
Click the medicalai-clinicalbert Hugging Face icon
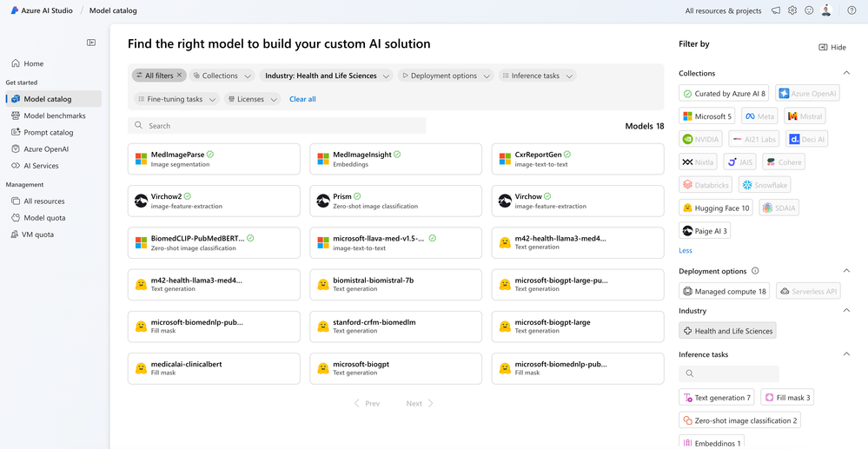point(141,369)
